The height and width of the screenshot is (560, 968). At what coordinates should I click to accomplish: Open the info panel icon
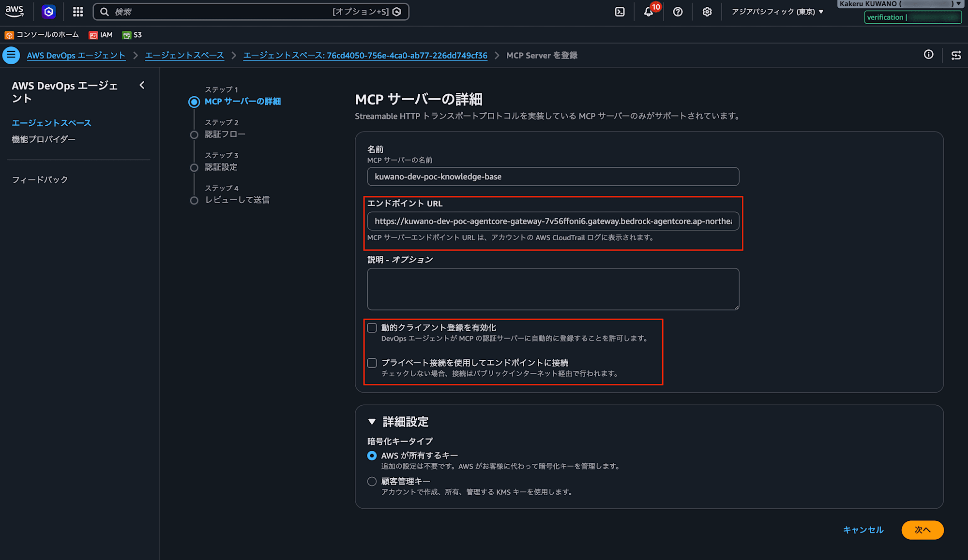coord(928,55)
